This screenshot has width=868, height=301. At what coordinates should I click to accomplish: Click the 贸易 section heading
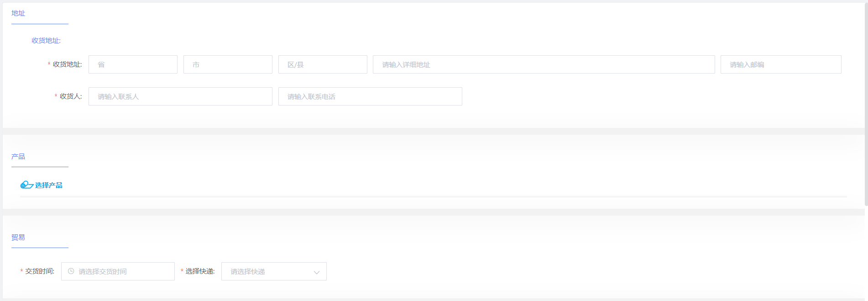pyautogui.click(x=18, y=238)
